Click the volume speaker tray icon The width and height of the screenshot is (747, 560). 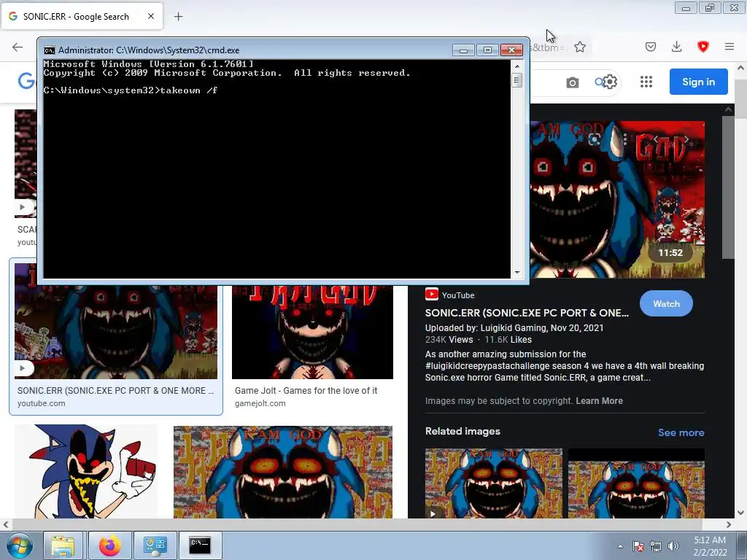click(673, 546)
